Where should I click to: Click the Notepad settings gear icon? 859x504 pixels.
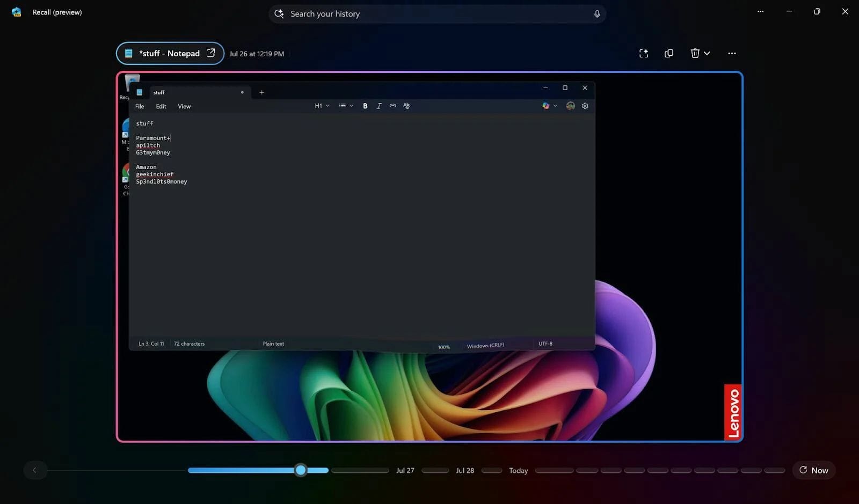click(585, 106)
